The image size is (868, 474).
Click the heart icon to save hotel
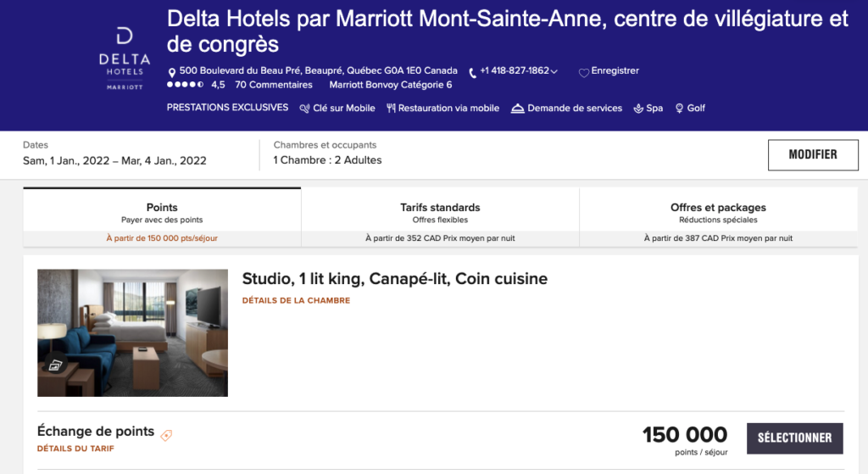tap(583, 72)
